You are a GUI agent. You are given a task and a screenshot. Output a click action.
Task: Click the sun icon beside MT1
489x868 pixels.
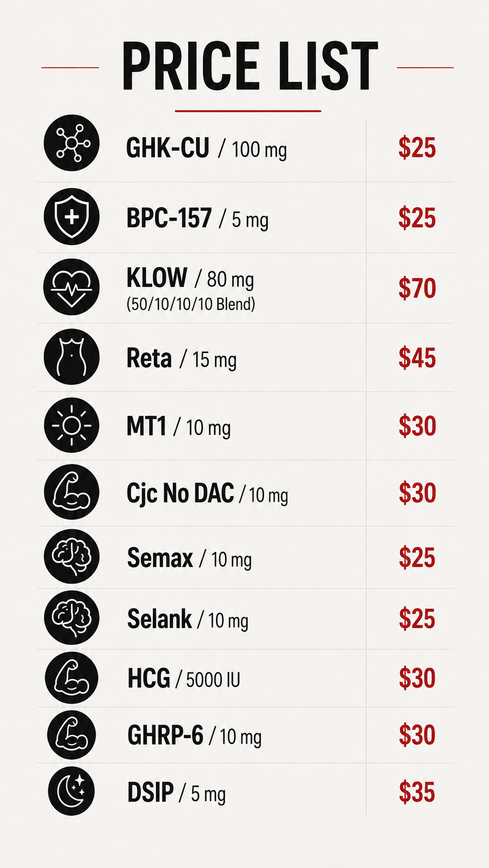click(x=72, y=426)
